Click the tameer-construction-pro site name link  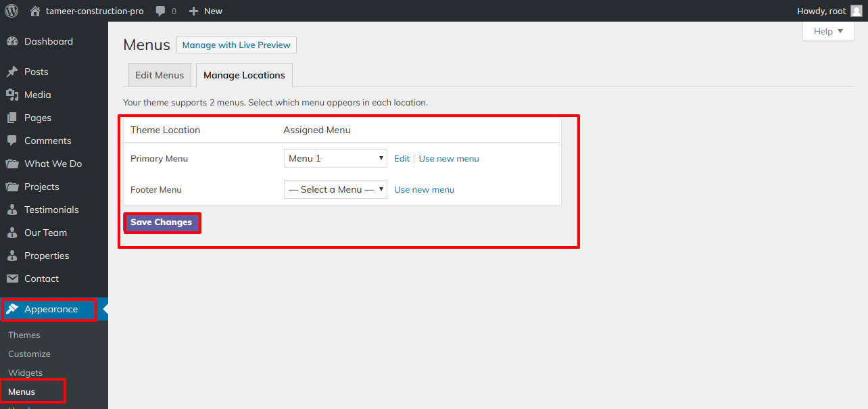95,11
